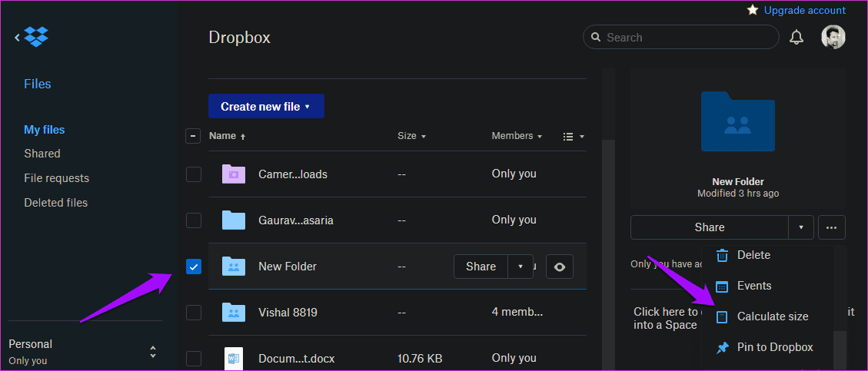Viewport: 868px width, 371px height.
Task: Open Share dropdown arrow in details panel
Action: [801, 227]
